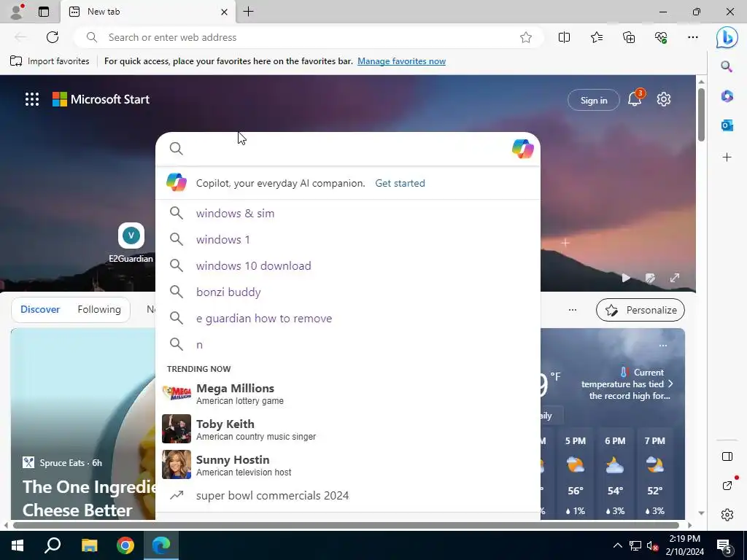Add a quick link with plus
747x560 pixels.
coord(565,243)
